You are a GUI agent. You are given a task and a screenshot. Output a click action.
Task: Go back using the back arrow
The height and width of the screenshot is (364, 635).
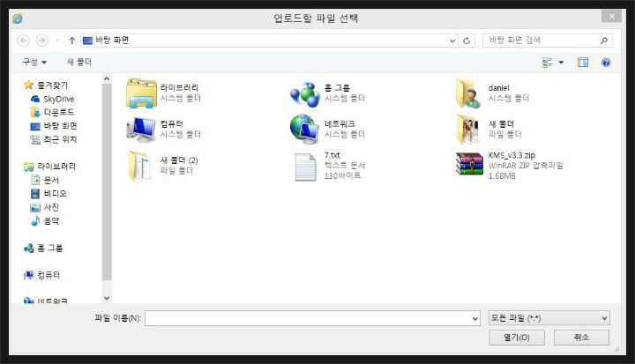click(24, 41)
